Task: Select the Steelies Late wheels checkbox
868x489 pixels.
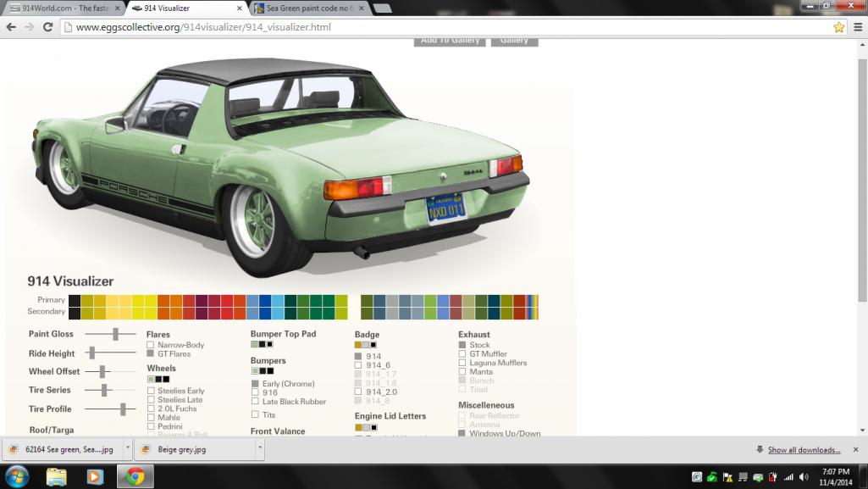Action: 151,400
